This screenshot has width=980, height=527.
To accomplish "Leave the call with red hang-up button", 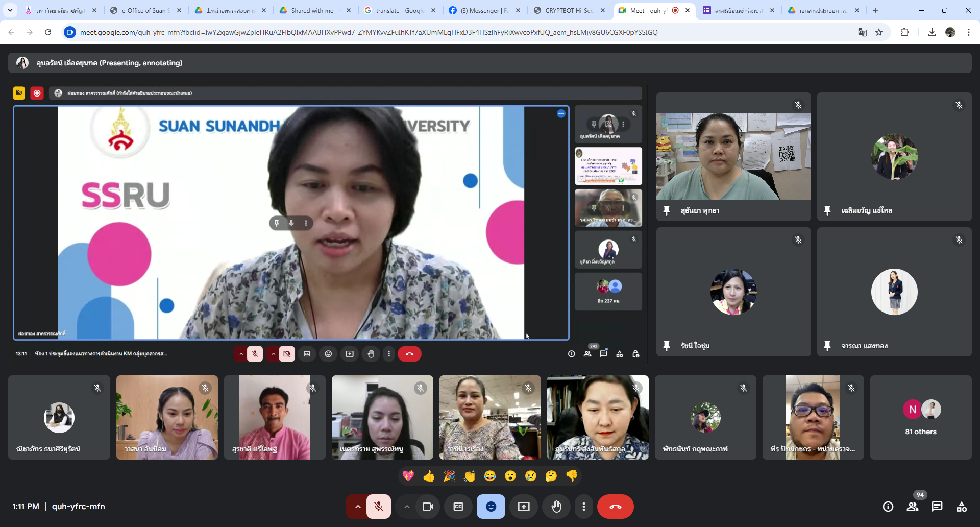I will tap(615, 507).
